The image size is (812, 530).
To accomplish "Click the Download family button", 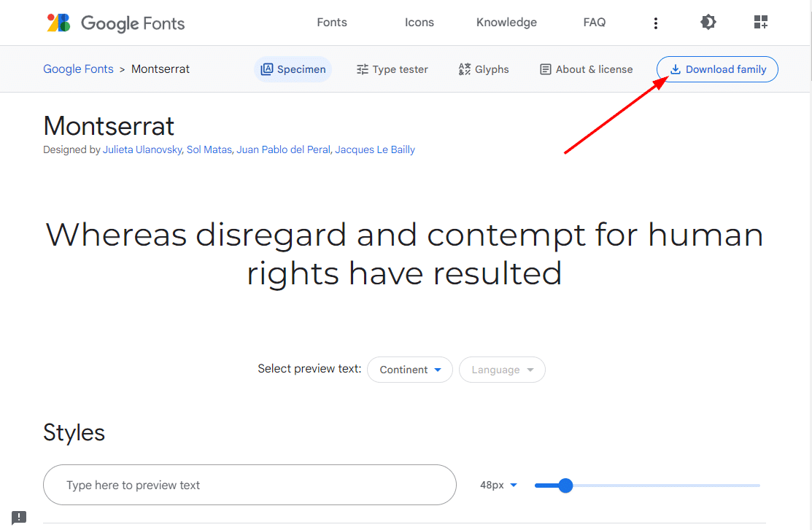I will point(717,69).
